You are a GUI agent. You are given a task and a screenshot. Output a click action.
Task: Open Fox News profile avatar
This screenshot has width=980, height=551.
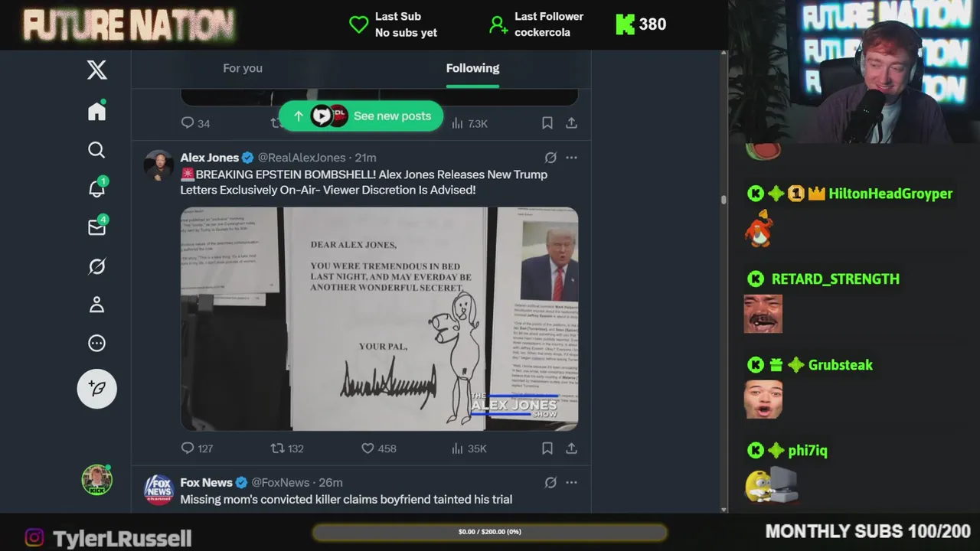158,490
